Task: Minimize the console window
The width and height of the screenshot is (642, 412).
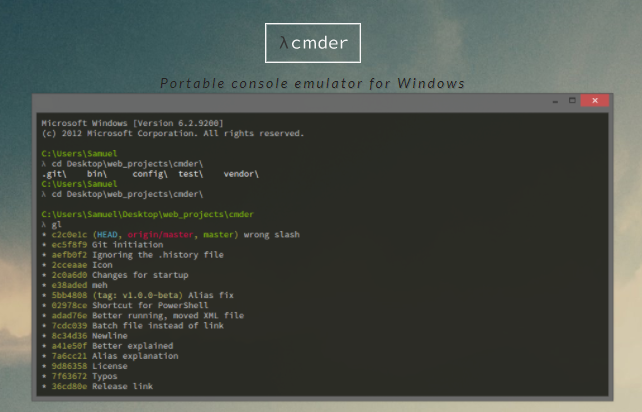Action: click(555, 101)
